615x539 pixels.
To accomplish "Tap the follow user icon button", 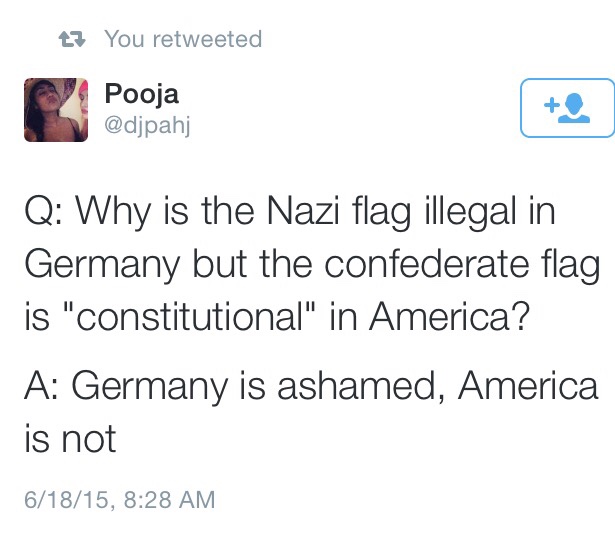I will pos(567,108).
